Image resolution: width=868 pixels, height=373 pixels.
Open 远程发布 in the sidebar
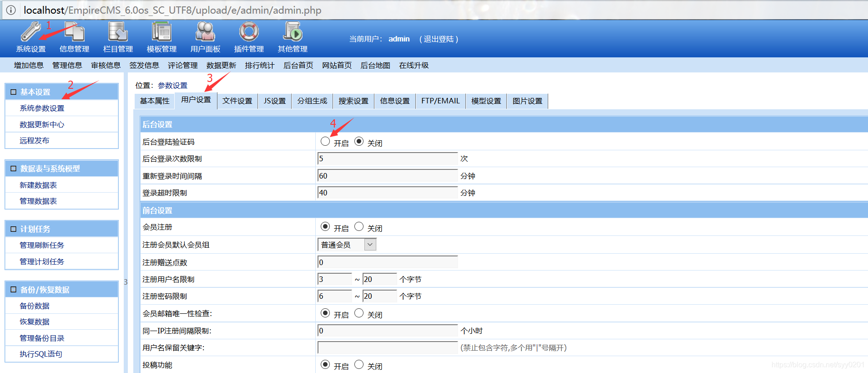(x=35, y=141)
